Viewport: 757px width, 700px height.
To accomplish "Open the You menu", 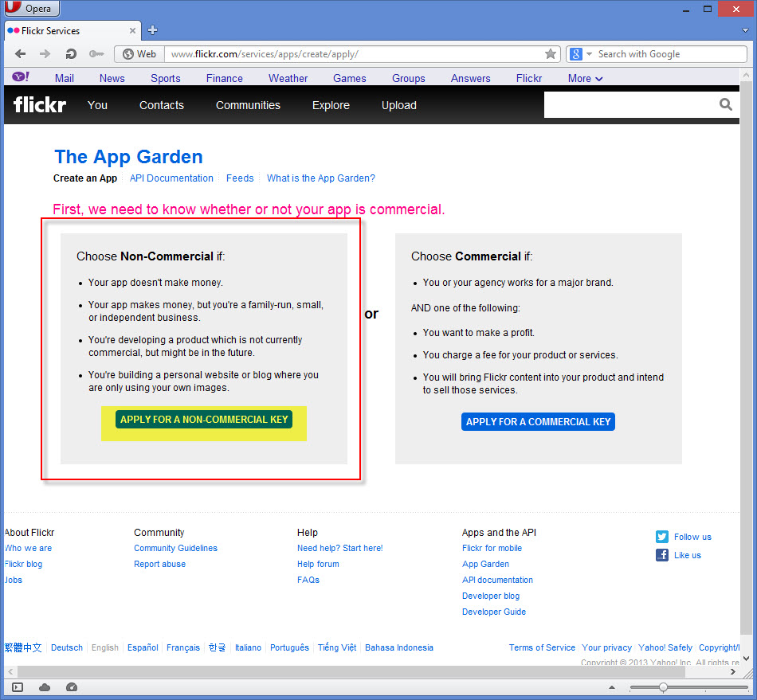I will pos(97,105).
